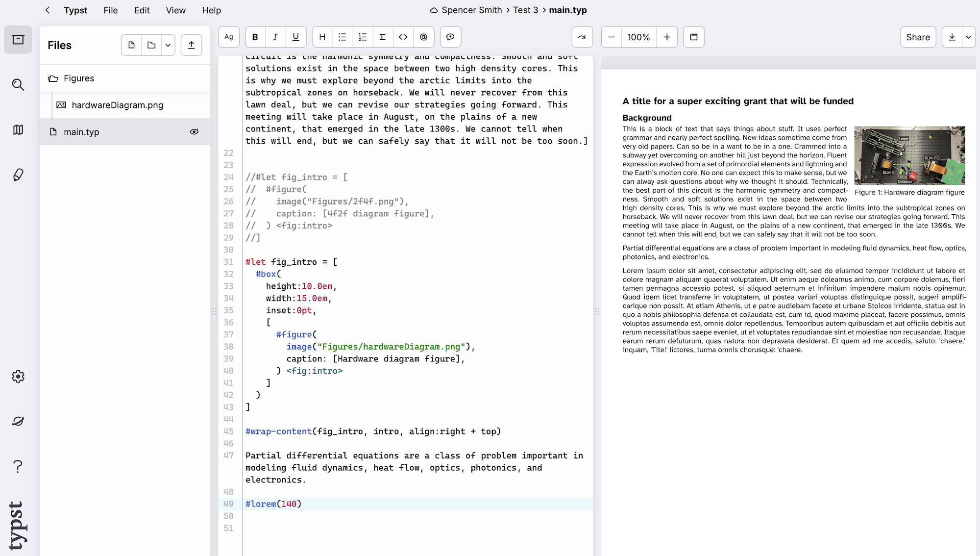Click the Share button
The image size is (980, 556).
point(918,37)
